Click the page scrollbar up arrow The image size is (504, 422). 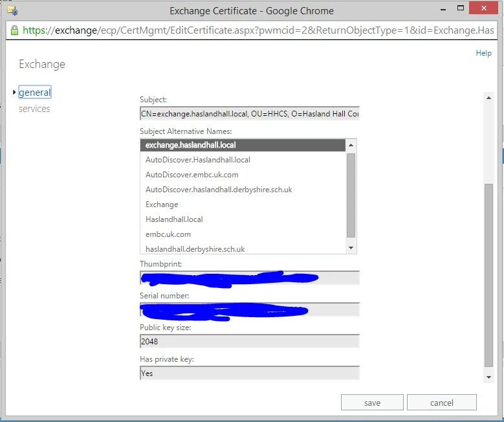[488, 98]
